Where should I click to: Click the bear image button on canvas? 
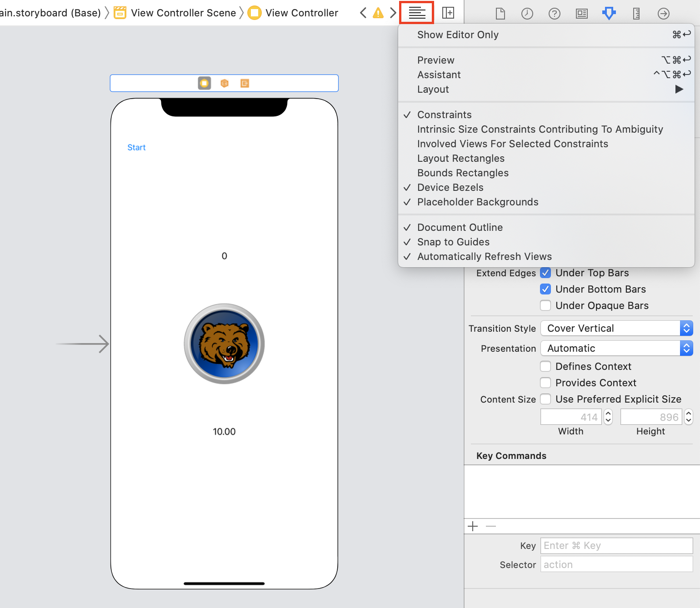[224, 344]
